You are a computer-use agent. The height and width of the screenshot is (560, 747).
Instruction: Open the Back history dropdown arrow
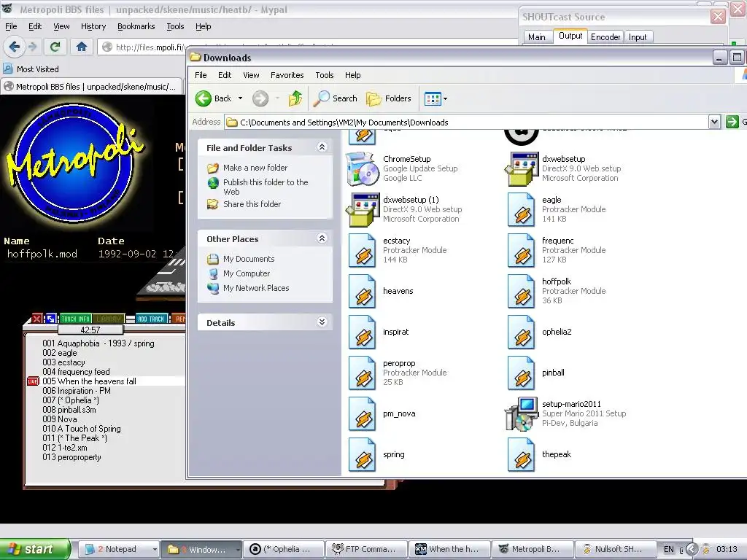pos(241,98)
